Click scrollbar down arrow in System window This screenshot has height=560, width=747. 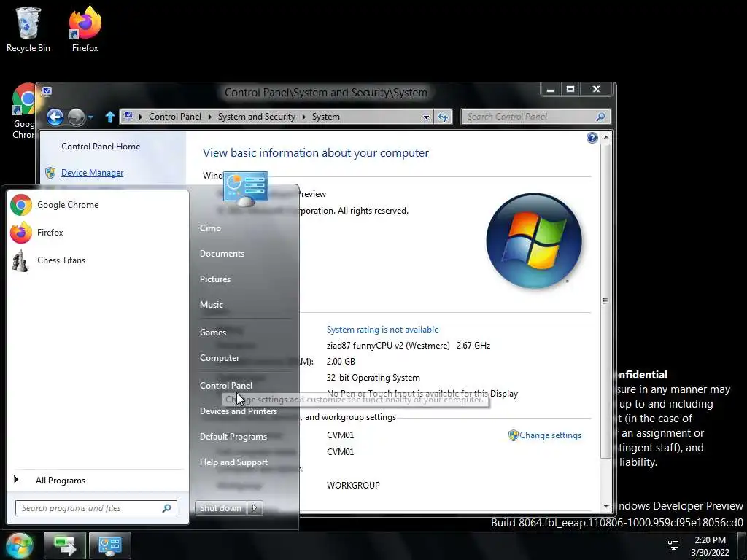pyautogui.click(x=606, y=507)
